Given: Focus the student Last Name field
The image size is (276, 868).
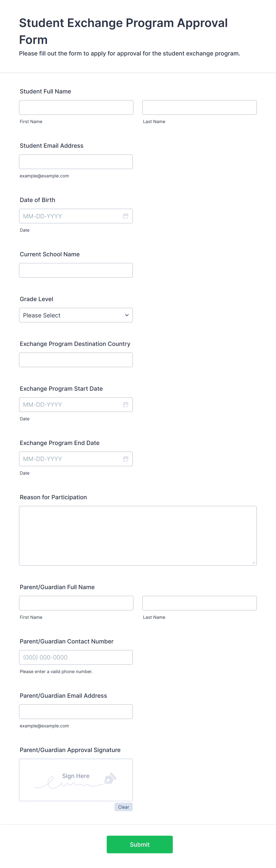Looking at the screenshot, I should pyautogui.click(x=199, y=107).
